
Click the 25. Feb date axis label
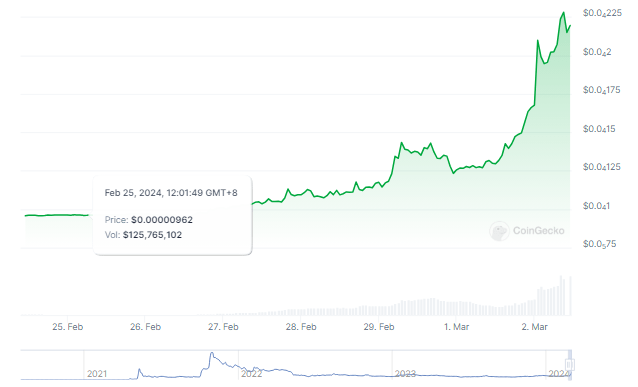pos(68,327)
